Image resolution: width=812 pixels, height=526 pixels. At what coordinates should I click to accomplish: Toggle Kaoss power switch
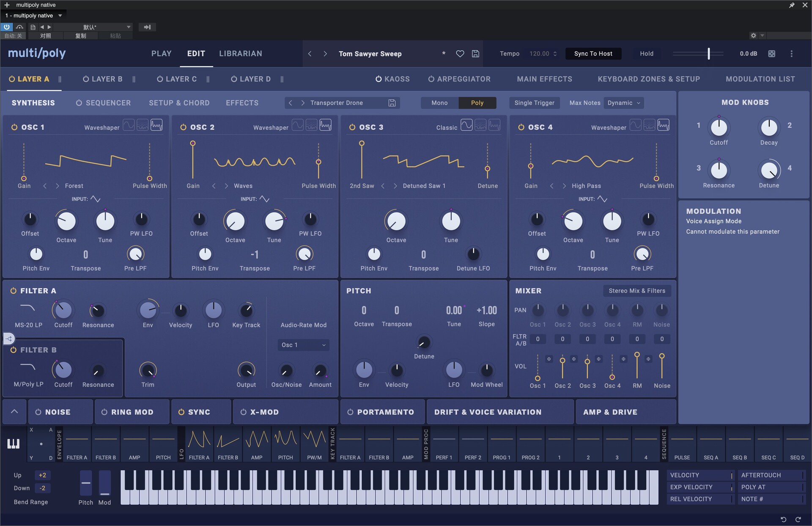[x=379, y=79]
